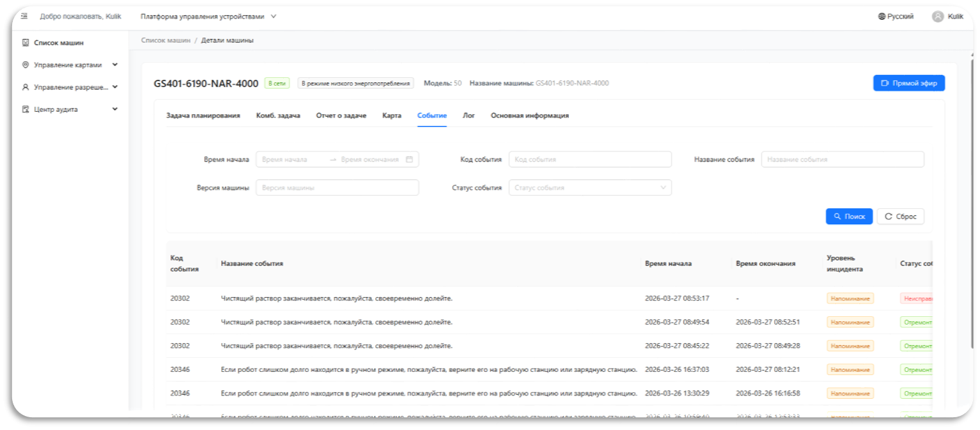Click start time 2026-03-26 13:30:29
The height and width of the screenshot is (430, 980).
tap(677, 393)
